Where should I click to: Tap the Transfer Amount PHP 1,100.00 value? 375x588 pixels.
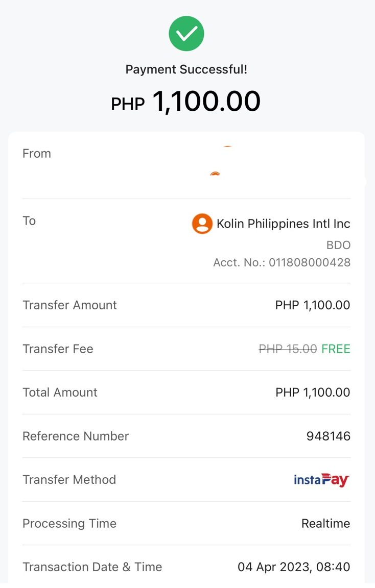313,305
